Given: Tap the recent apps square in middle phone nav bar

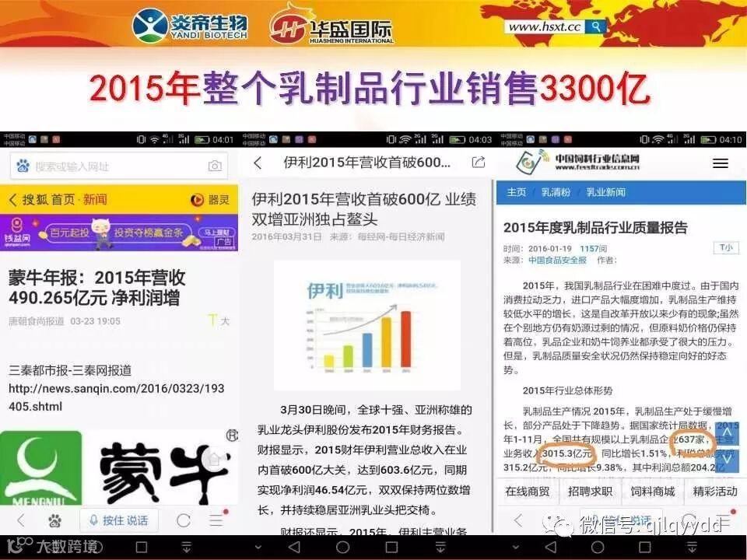Looking at the screenshot, I should [391, 547].
